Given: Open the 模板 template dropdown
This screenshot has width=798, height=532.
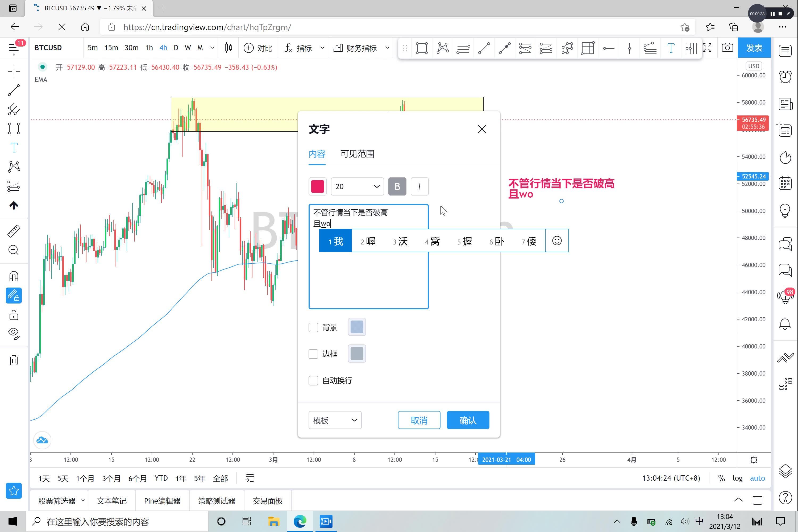Looking at the screenshot, I should [x=335, y=420].
